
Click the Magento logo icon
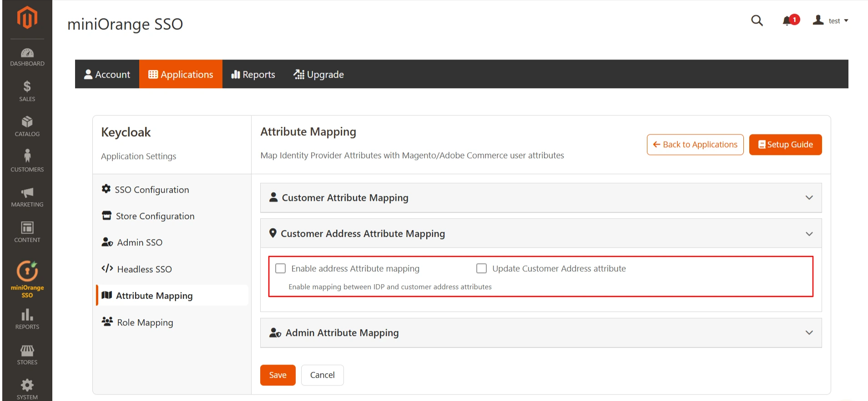(27, 17)
